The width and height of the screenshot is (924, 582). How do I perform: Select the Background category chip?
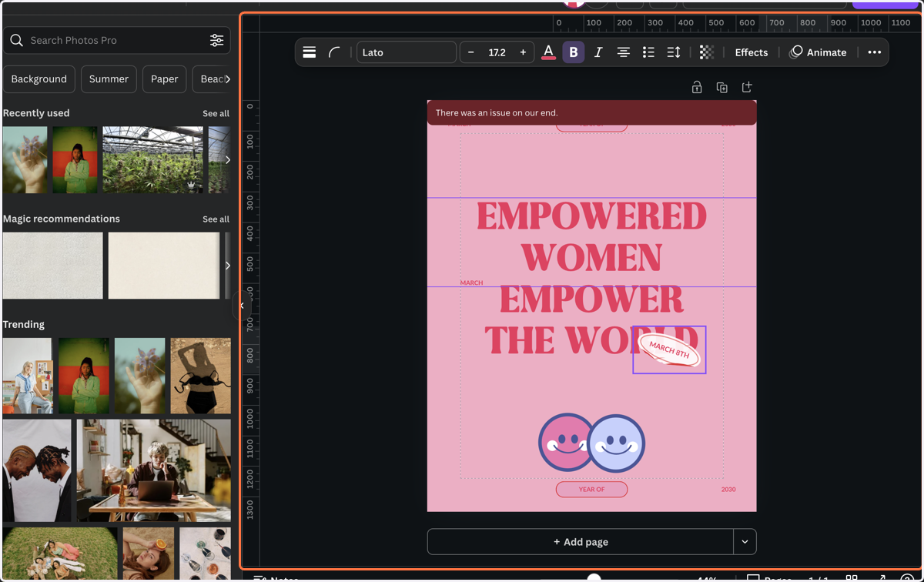39,79
